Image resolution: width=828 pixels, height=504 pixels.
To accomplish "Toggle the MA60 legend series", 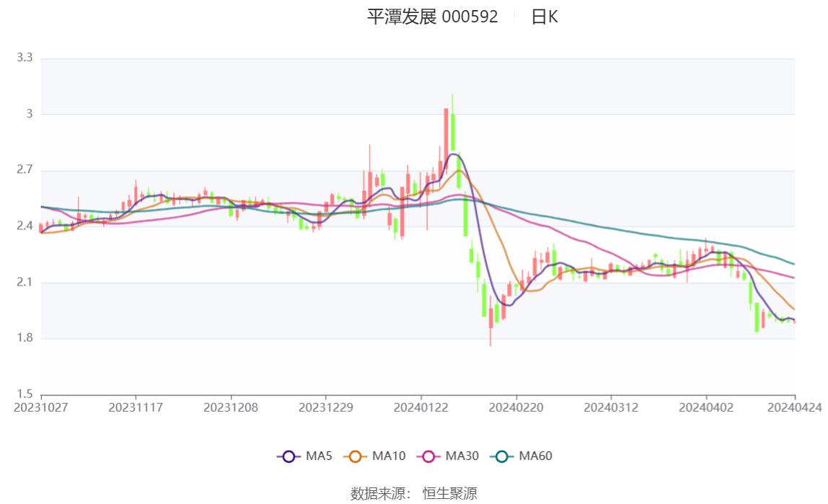I will click(521, 456).
